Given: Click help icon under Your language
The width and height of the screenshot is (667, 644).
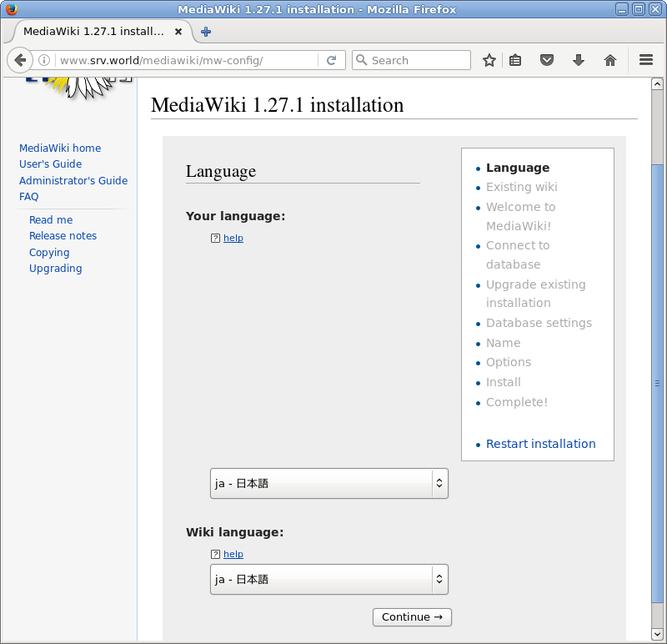Looking at the screenshot, I should click(x=215, y=238).
